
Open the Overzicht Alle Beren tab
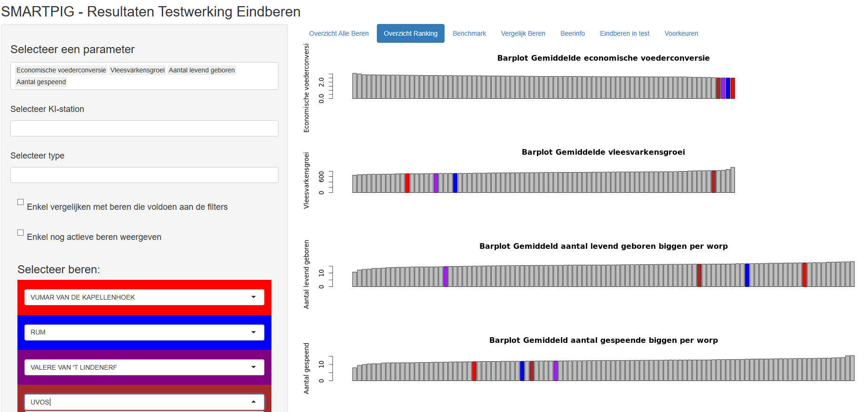tap(339, 33)
